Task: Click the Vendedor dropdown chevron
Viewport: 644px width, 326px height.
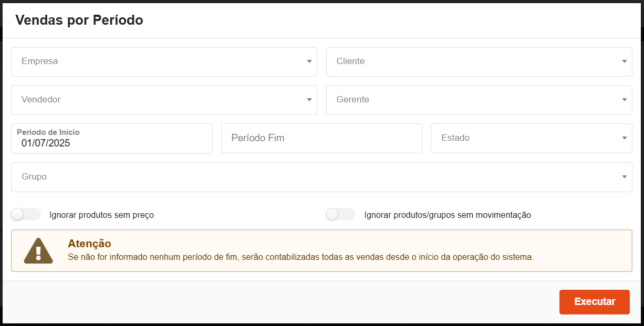Action: (309, 100)
